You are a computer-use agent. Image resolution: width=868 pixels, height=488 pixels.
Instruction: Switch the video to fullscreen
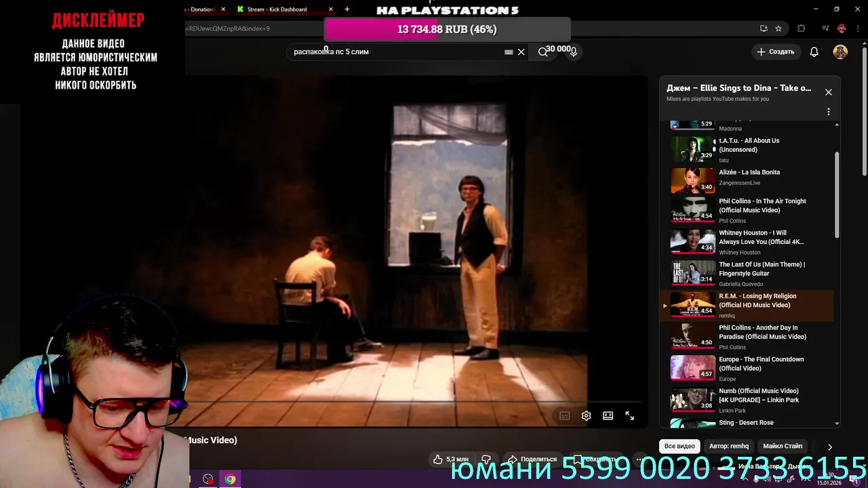tap(629, 415)
